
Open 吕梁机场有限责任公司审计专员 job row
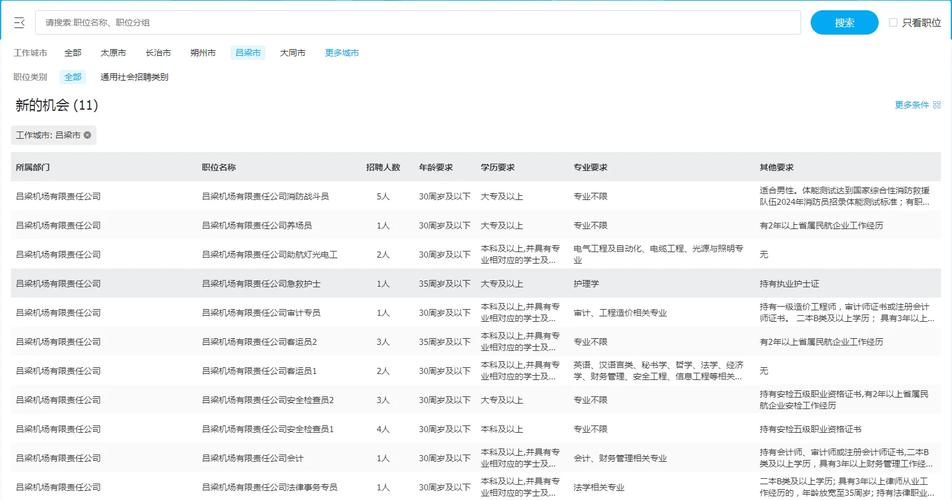[261, 313]
